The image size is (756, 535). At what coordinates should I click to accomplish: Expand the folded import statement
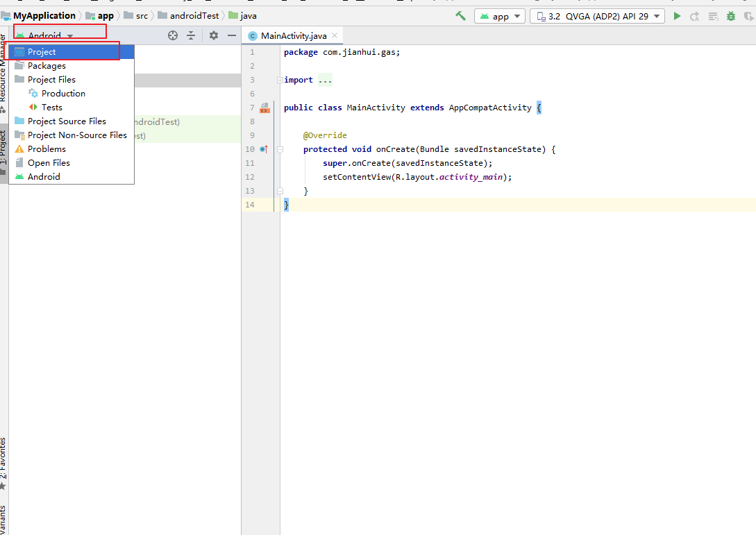[x=280, y=80]
